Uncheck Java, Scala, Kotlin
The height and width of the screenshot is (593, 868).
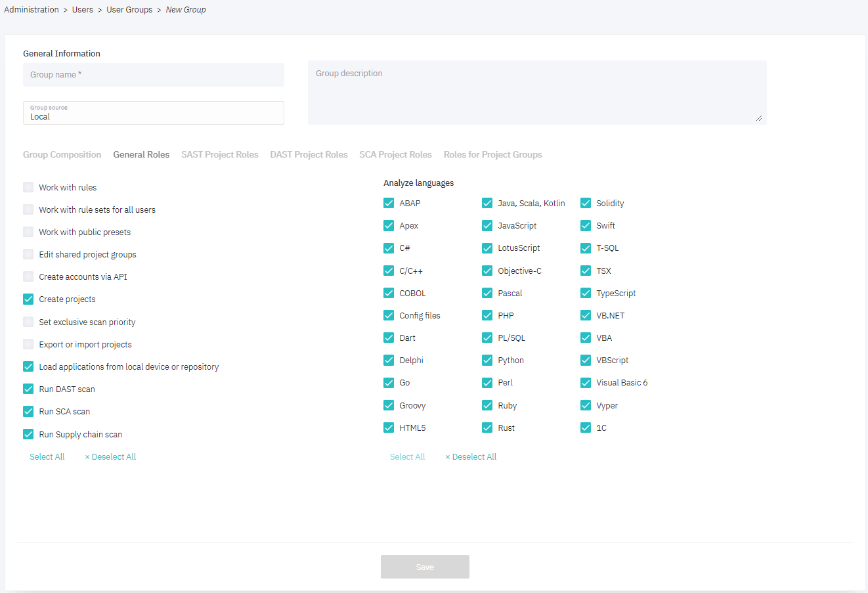pyautogui.click(x=487, y=203)
